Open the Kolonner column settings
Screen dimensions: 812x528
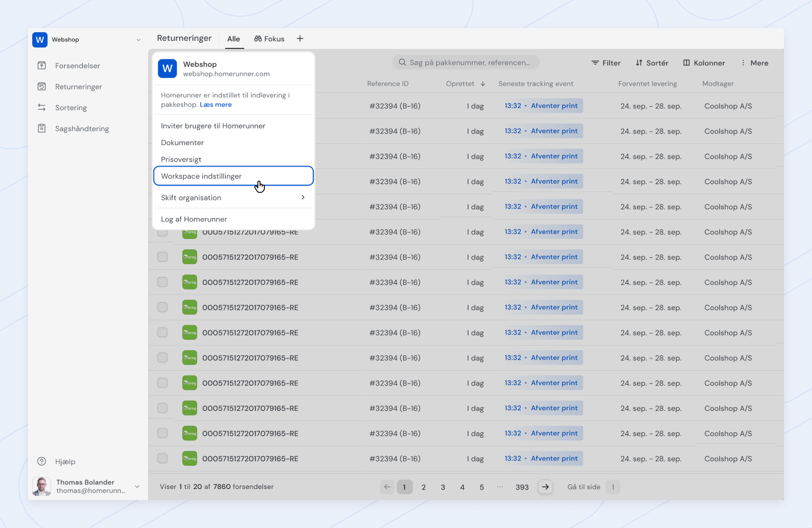click(x=703, y=63)
